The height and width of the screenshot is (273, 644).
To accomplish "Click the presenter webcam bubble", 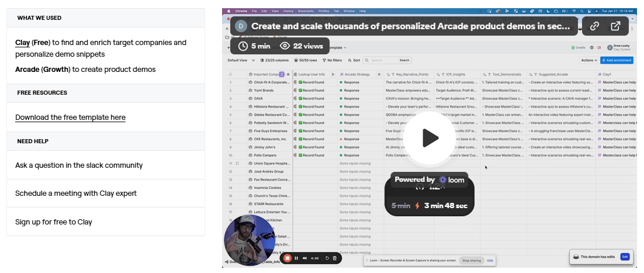I will tap(250, 240).
